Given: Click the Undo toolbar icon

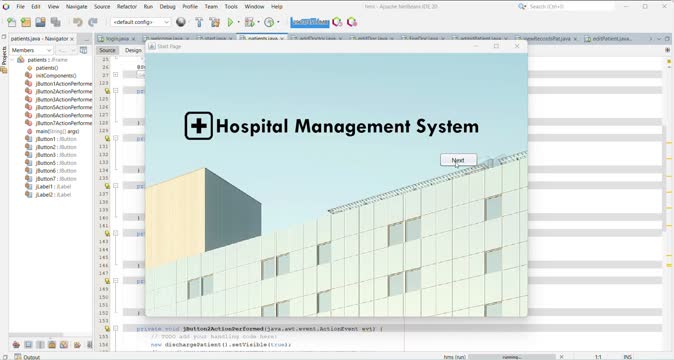Looking at the screenshot, I should tap(78, 22).
